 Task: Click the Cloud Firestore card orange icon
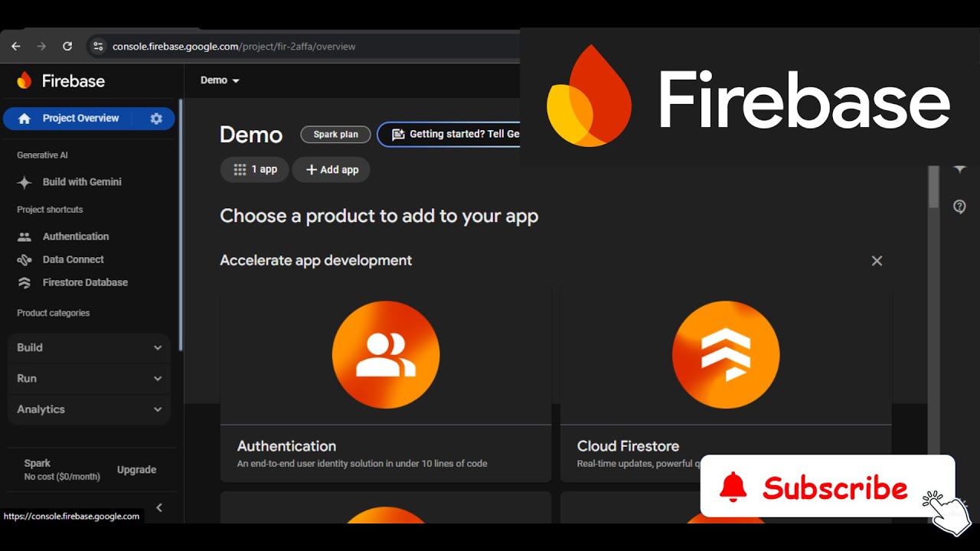coord(726,354)
